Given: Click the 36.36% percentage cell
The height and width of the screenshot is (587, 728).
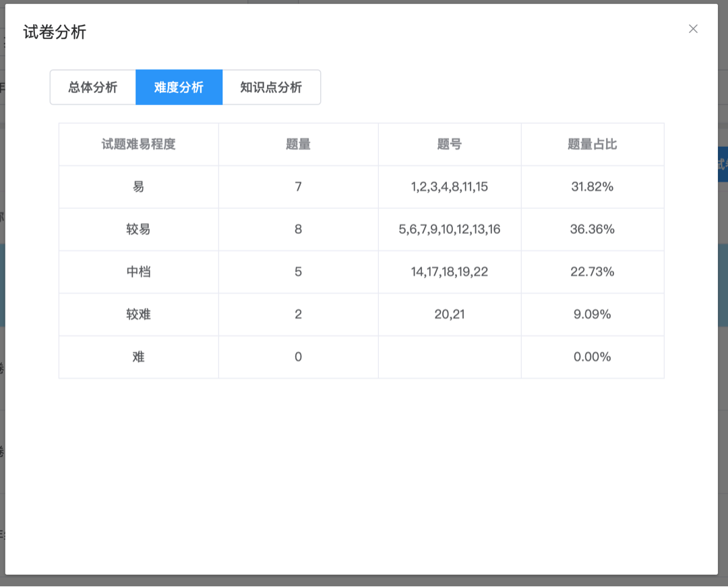Looking at the screenshot, I should coord(592,229).
